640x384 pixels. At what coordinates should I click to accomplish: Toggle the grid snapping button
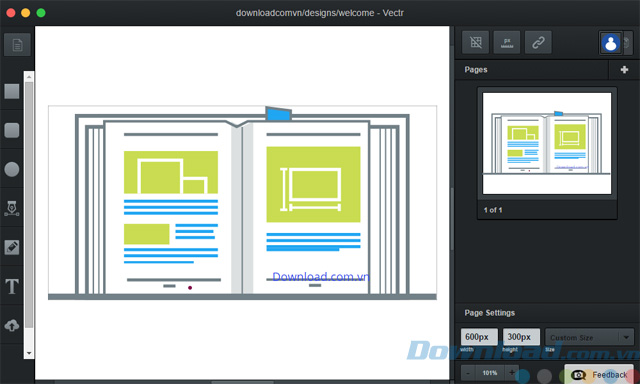tap(476, 42)
